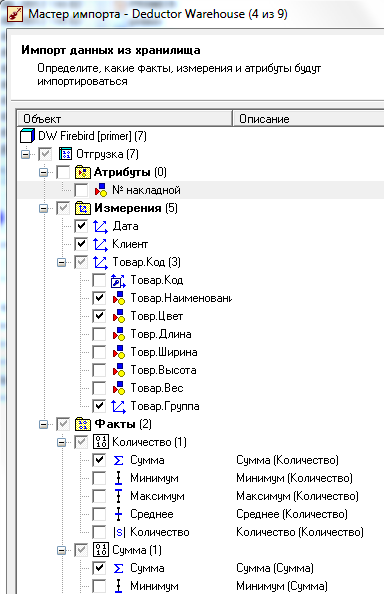The width and height of the screenshot is (384, 594).
Task: Click sigma icon of Сумма (Количество)
Action: tap(119, 460)
